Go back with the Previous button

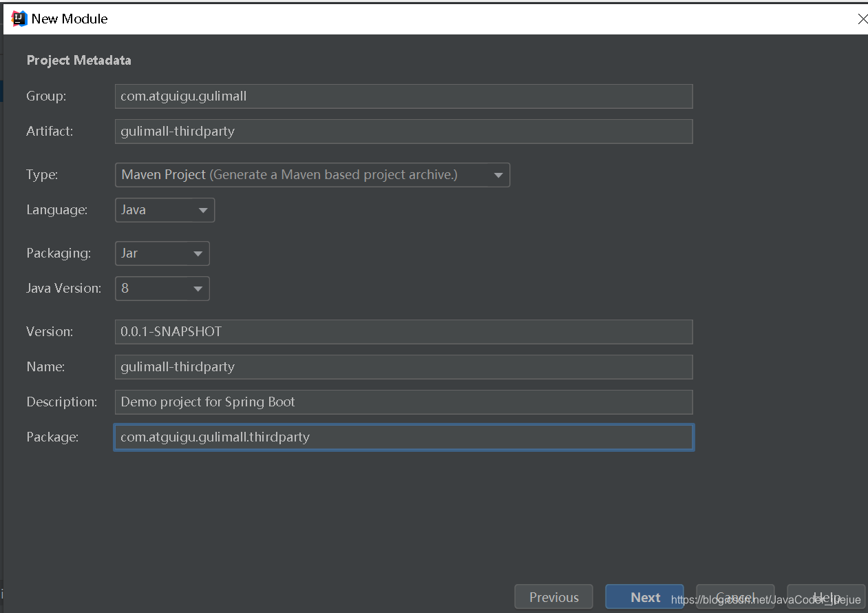click(x=554, y=597)
